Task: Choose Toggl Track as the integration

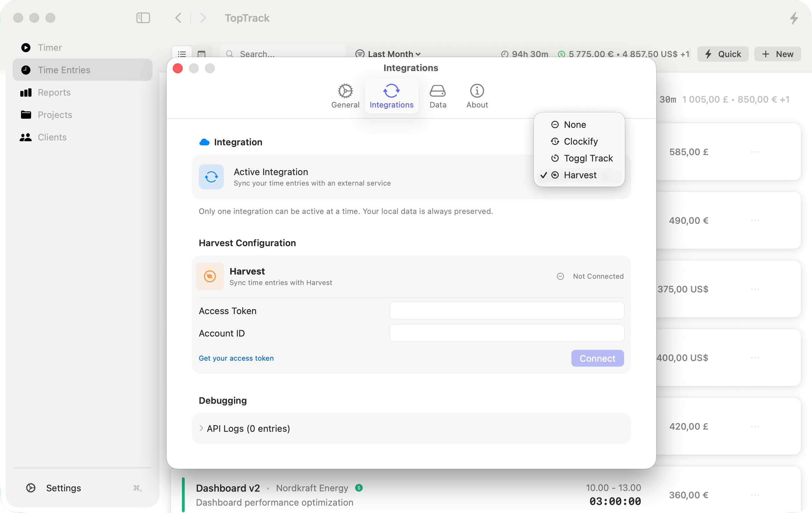Action: click(588, 158)
